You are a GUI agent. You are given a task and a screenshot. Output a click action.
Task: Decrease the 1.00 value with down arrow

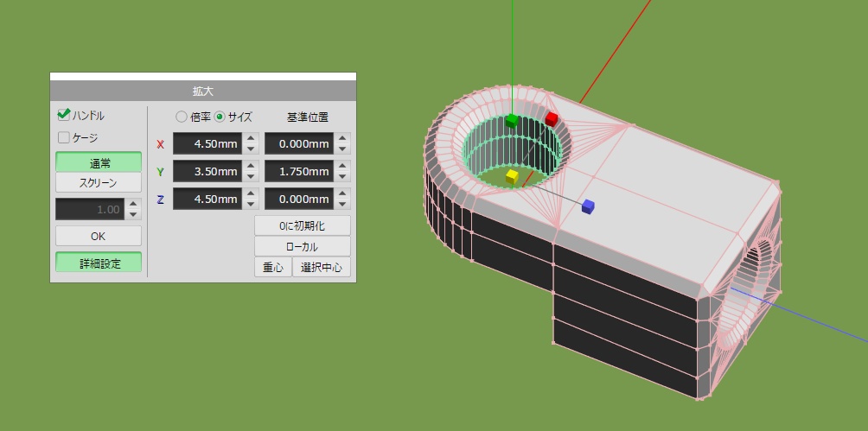click(133, 215)
